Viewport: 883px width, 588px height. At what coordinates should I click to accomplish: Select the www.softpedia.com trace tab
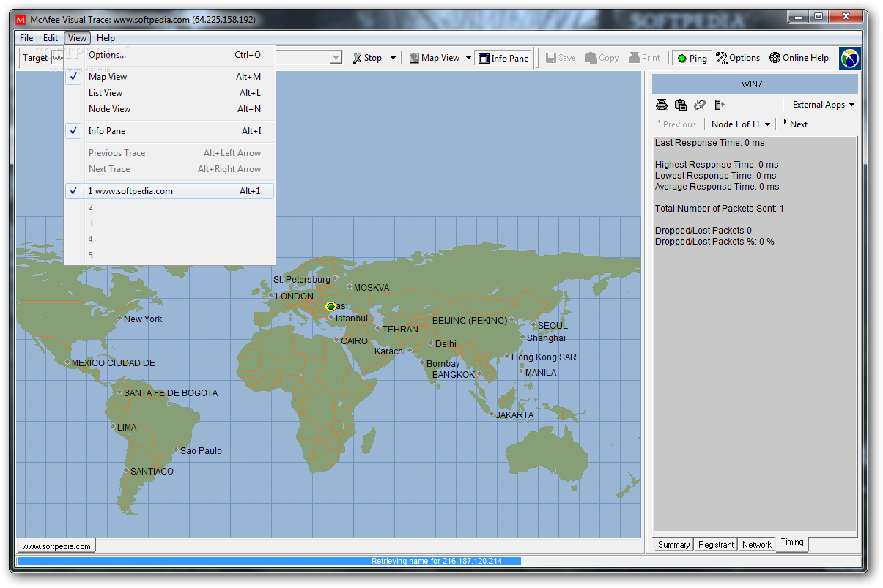coord(56,546)
